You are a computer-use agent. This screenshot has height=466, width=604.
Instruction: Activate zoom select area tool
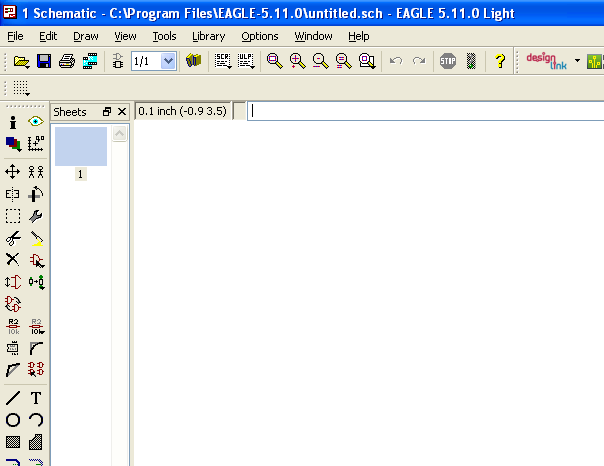(367, 61)
